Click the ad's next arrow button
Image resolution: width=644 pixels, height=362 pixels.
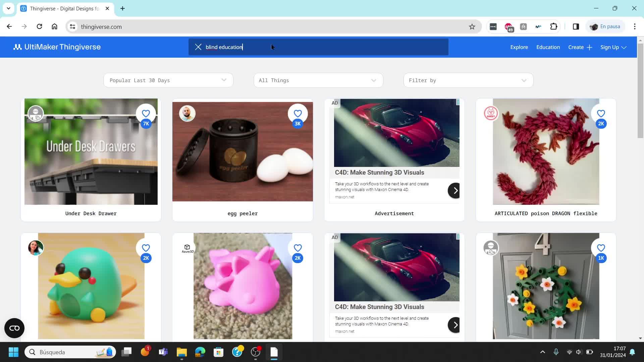point(455,190)
